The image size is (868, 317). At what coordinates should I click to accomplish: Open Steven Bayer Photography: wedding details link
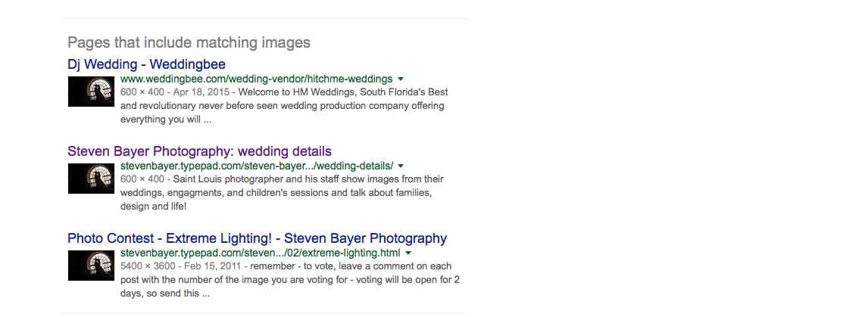[199, 151]
